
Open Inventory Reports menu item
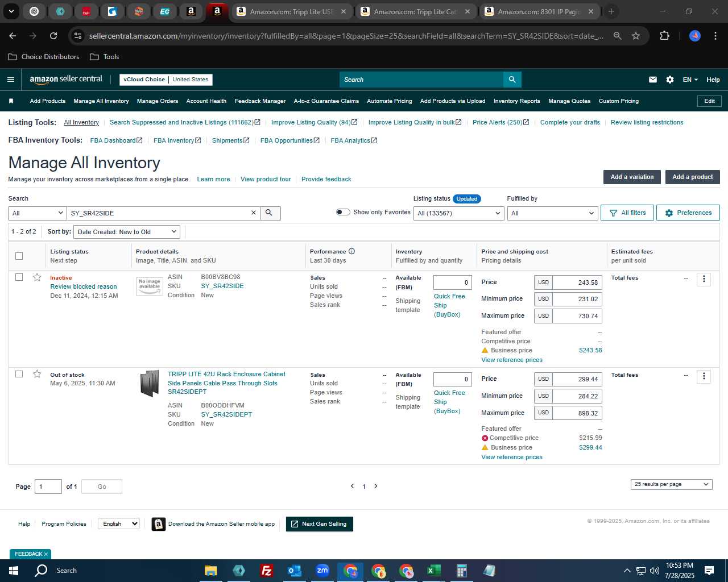[x=517, y=101]
